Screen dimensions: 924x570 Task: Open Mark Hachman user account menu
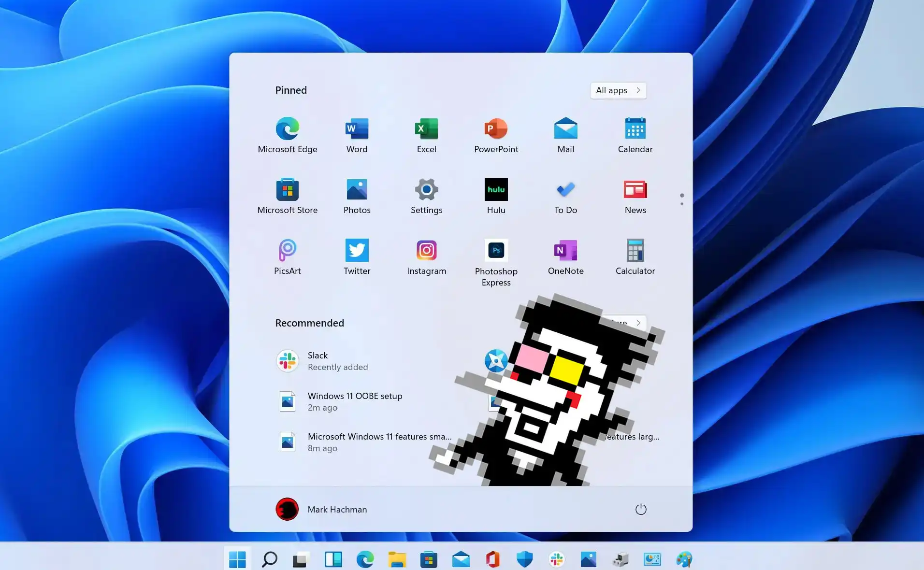click(x=321, y=509)
